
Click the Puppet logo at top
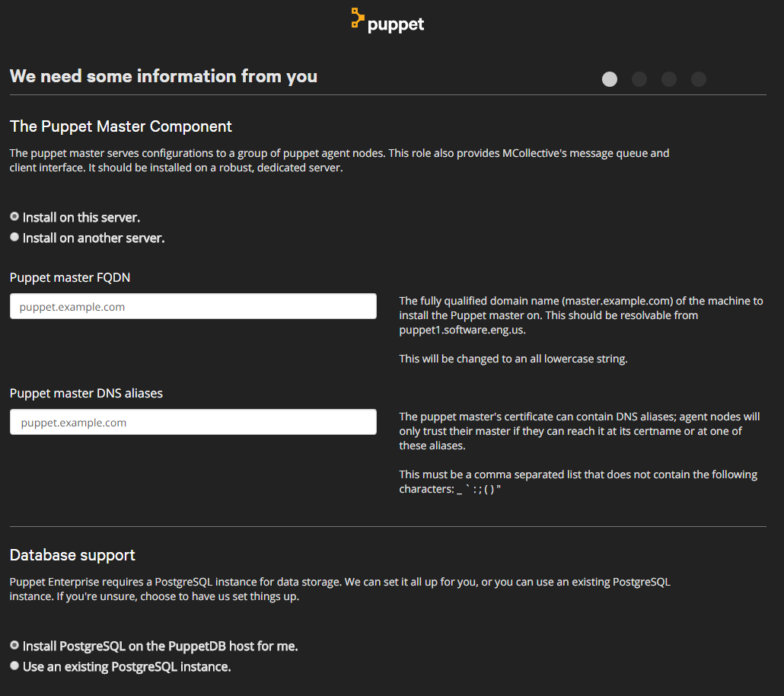tap(387, 21)
